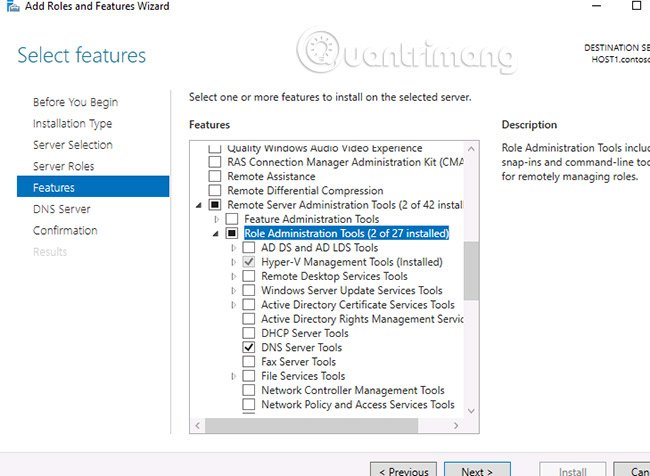
Task: Select the Remote Assistance row text
Action: coord(271,176)
